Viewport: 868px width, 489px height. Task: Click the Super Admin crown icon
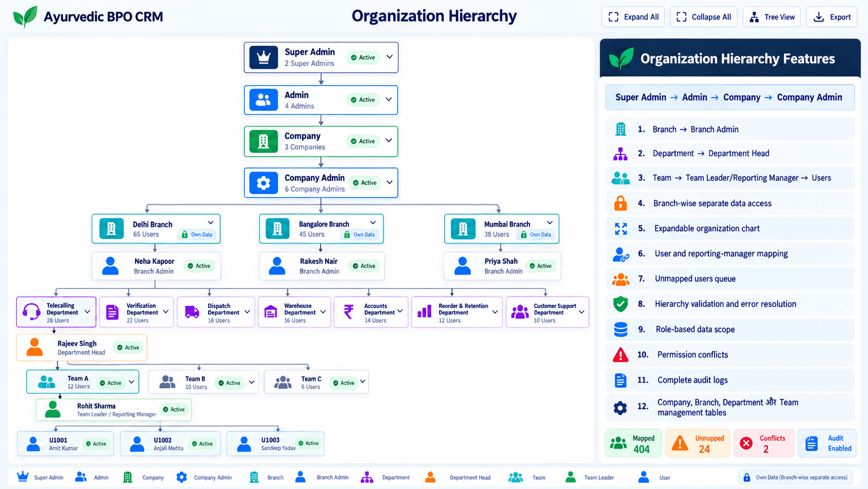click(x=264, y=58)
